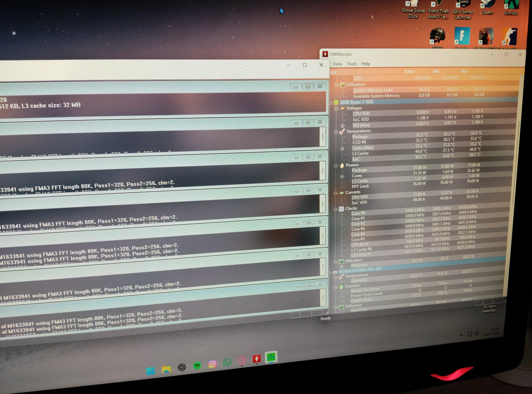Screen dimensions: 532x394
Task: Select the AMD Ryzen 5 5600 row
Action: click(x=357, y=102)
